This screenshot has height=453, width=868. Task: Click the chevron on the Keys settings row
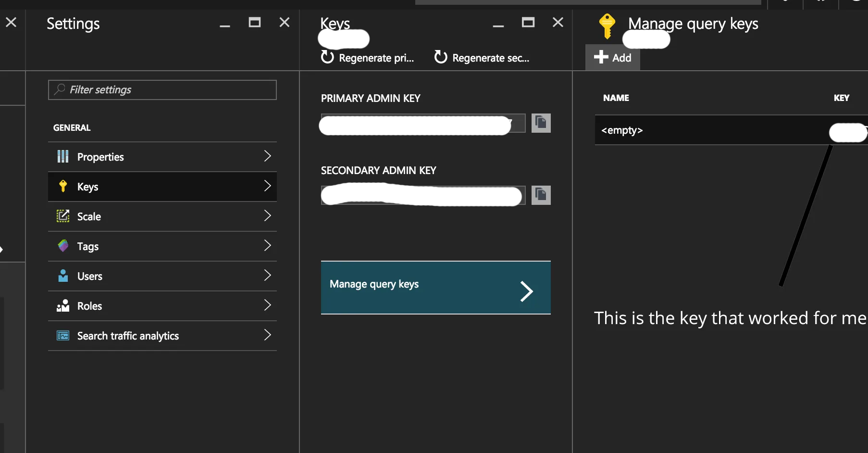[268, 186]
